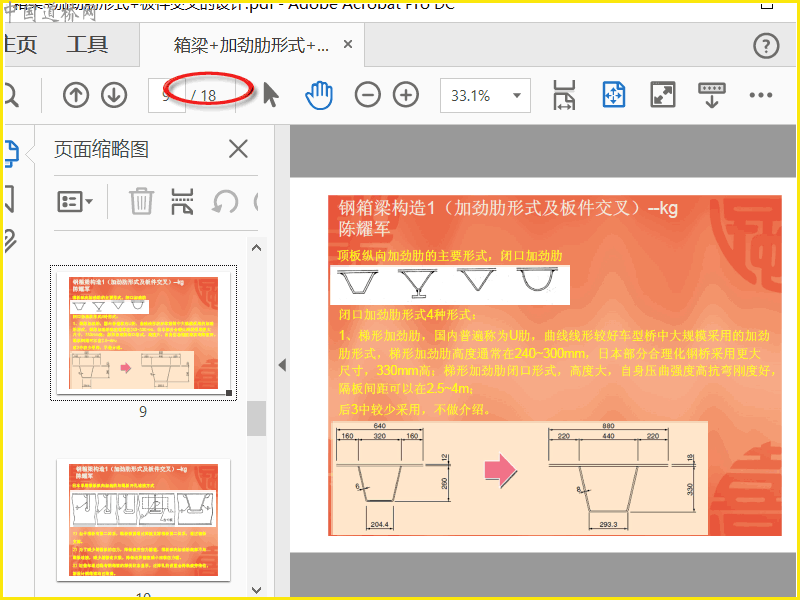800x600 pixels.
Task: Select the page 10 thumbnail
Action: click(x=143, y=520)
